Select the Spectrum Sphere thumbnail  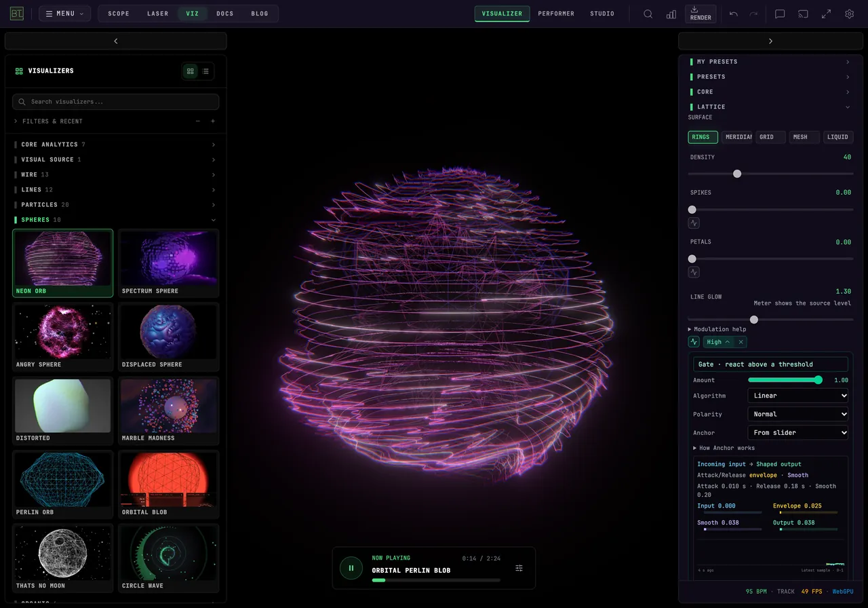pos(169,263)
